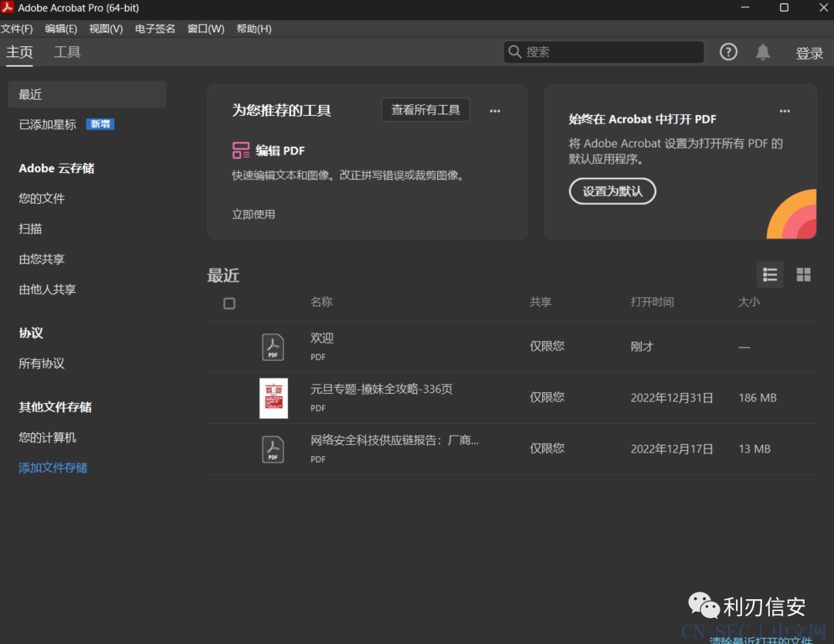834x644 pixels.
Task: Switch to the 工具 tab
Action: pyautogui.click(x=67, y=53)
